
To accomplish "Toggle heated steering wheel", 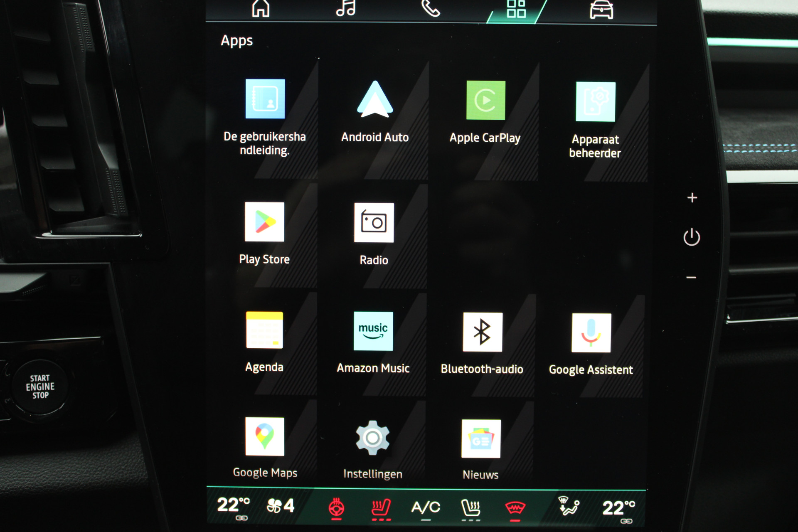I will [x=336, y=508].
